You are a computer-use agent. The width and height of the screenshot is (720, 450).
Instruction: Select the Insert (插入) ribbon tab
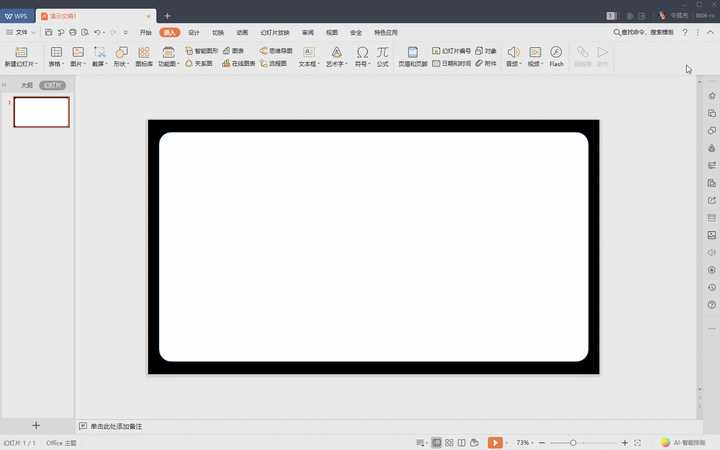(169, 32)
